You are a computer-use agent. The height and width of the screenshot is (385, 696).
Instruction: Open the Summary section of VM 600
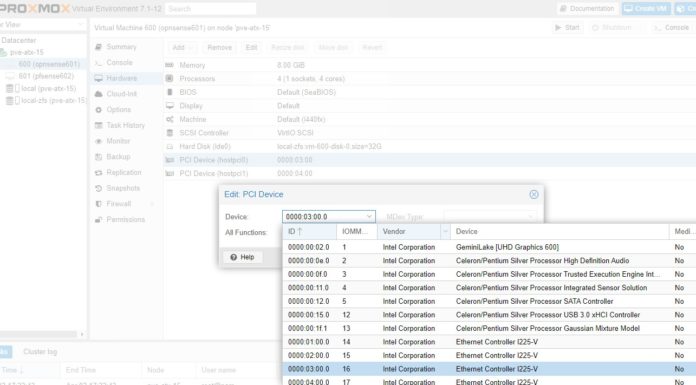coord(121,47)
